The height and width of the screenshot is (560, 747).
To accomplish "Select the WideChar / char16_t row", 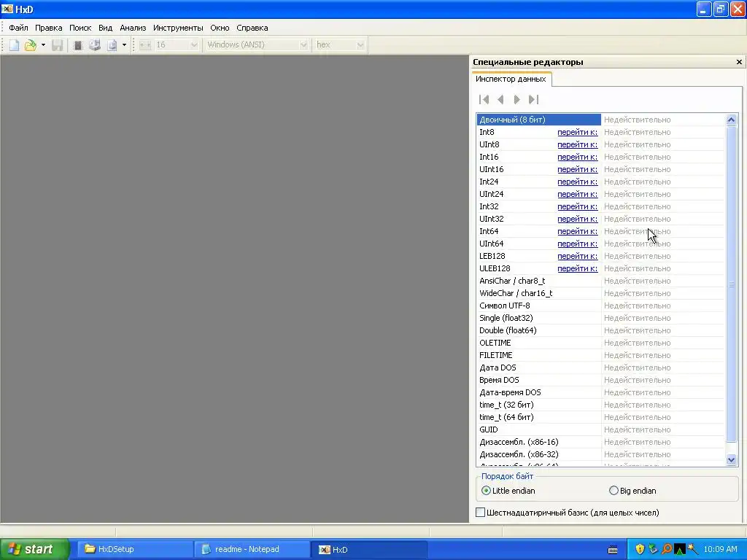I will (x=600, y=293).
